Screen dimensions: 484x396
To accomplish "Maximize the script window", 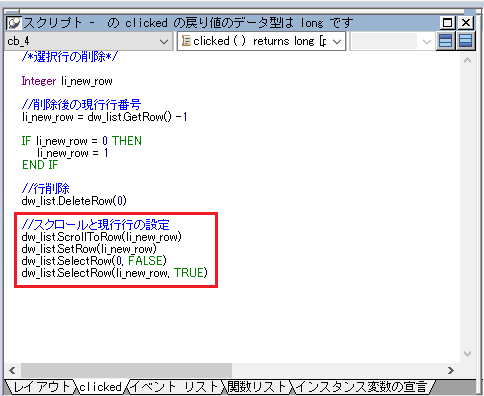I will point(447,23).
